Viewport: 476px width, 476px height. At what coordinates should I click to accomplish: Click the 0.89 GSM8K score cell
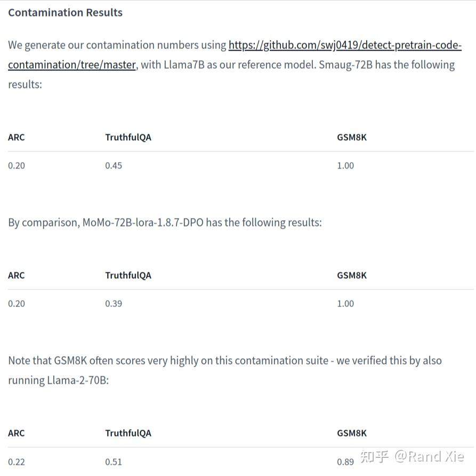[345, 462]
